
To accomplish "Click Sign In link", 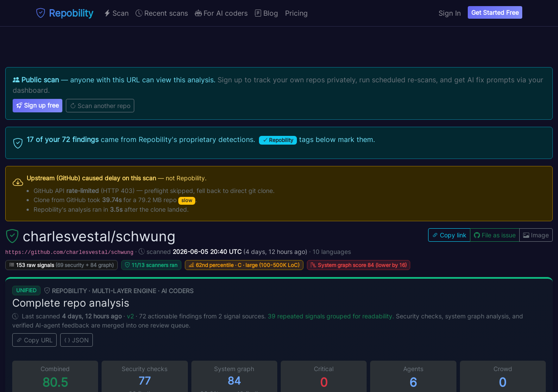I will [449, 13].
